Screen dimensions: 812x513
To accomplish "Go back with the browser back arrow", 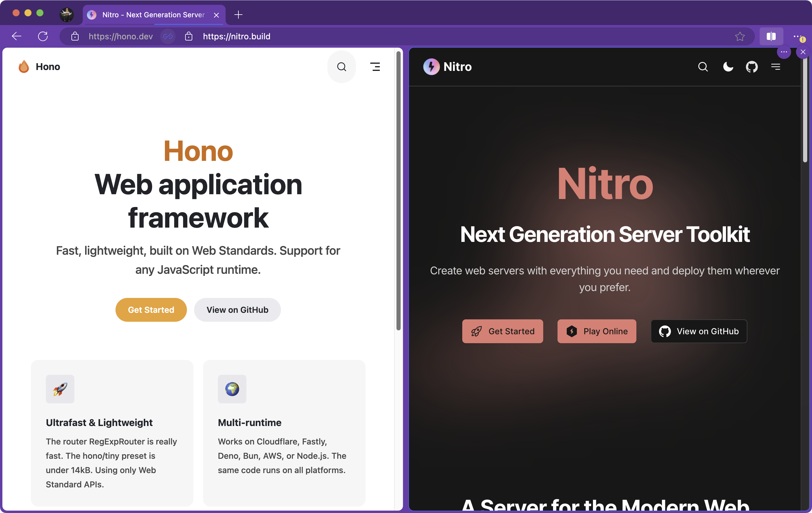I will [17, 36].
